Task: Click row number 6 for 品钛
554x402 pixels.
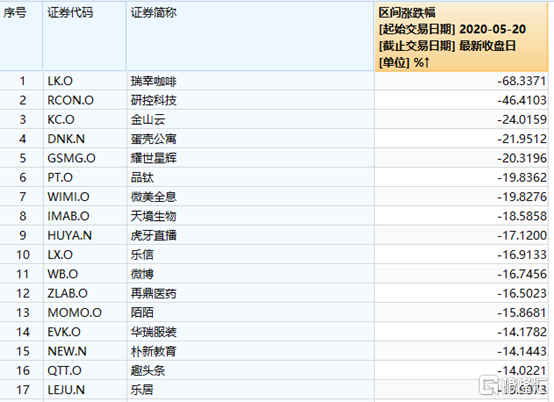Action: pos(23,177)
